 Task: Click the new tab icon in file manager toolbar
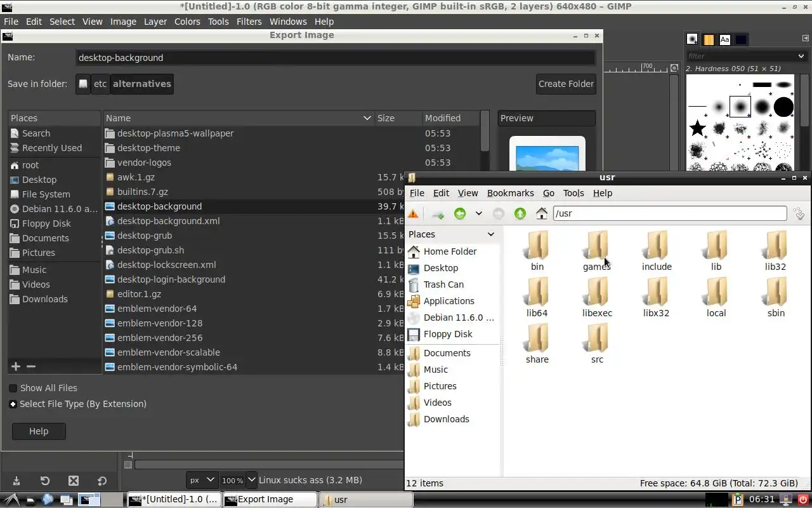click(x=437, y=214)
